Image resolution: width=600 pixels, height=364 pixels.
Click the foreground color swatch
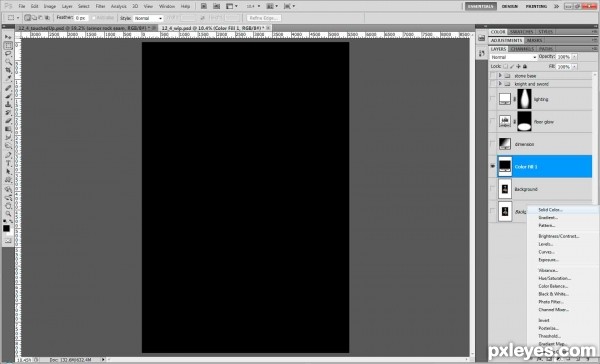click(6, 228)
